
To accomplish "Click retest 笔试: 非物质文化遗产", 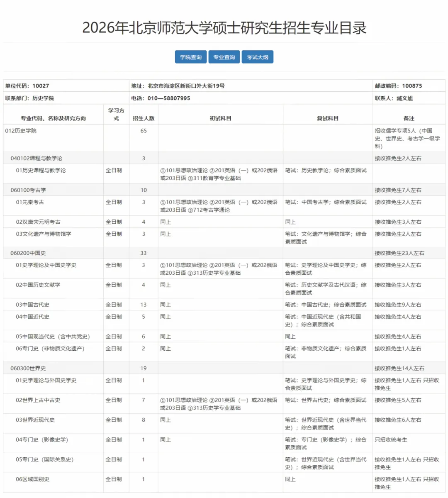I will pos(326,352).
